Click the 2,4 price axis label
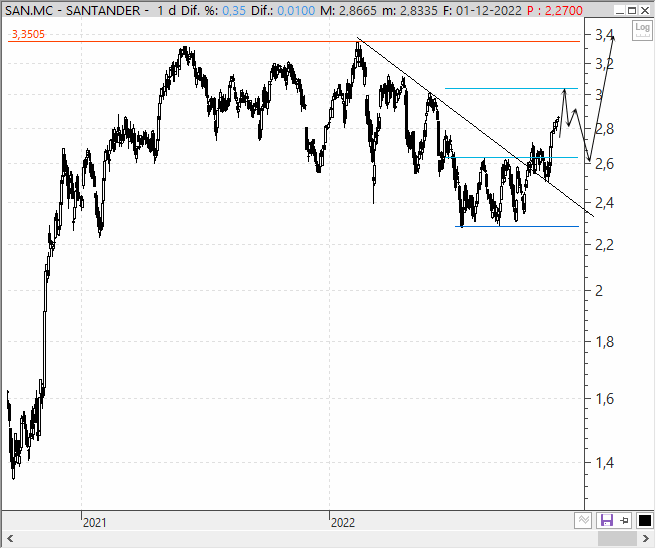This screenshot has height=549, width=656. pyautogui.click(x=604, y=203)
